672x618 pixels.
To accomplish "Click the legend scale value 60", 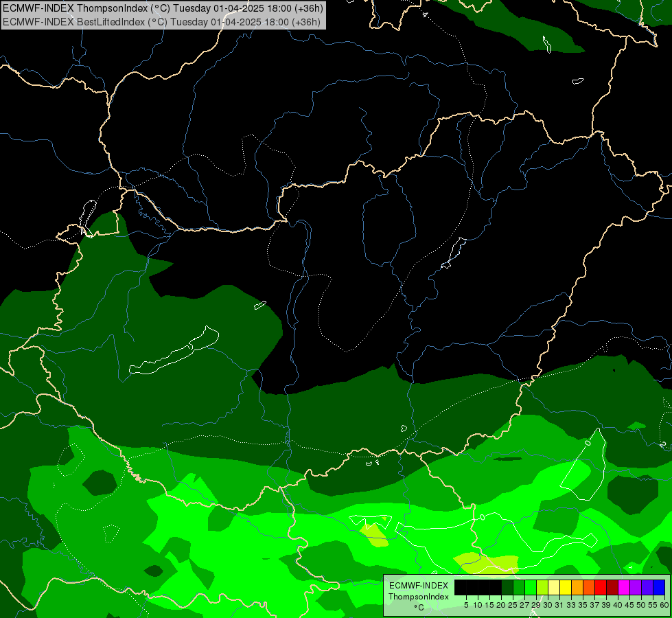I will tap(664, 605).
